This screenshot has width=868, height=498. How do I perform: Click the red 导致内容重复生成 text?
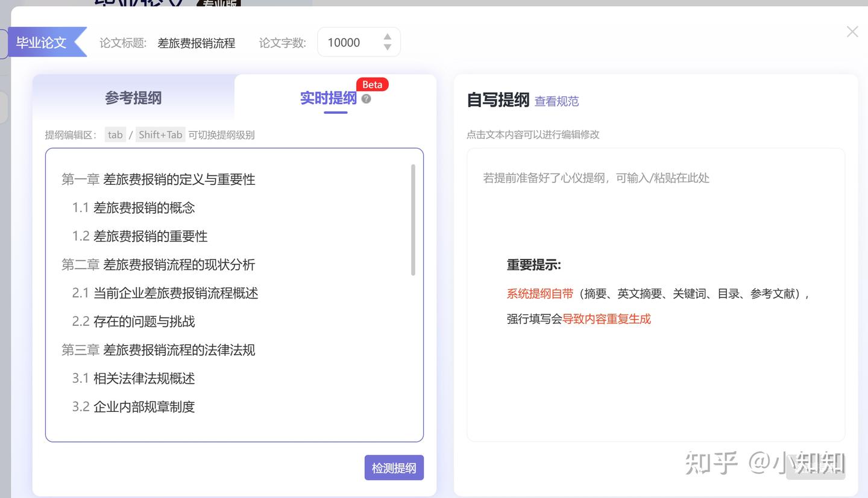coord(606,319)
